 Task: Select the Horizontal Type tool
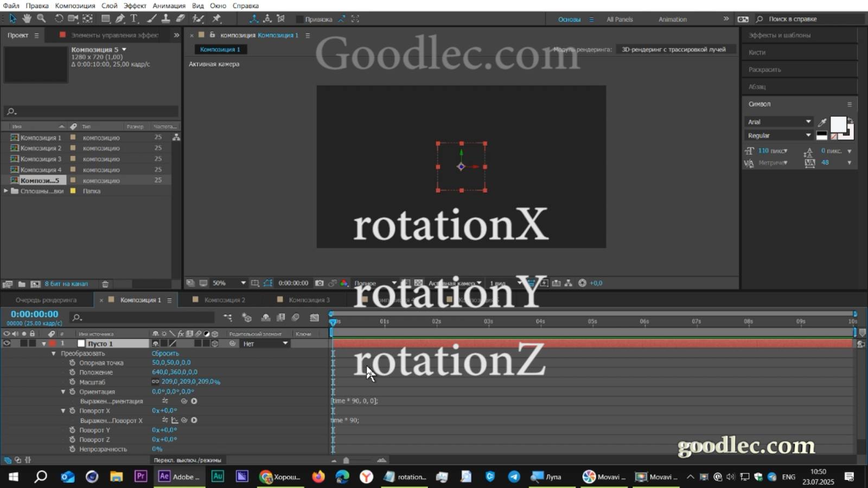(x=134, y=18)
